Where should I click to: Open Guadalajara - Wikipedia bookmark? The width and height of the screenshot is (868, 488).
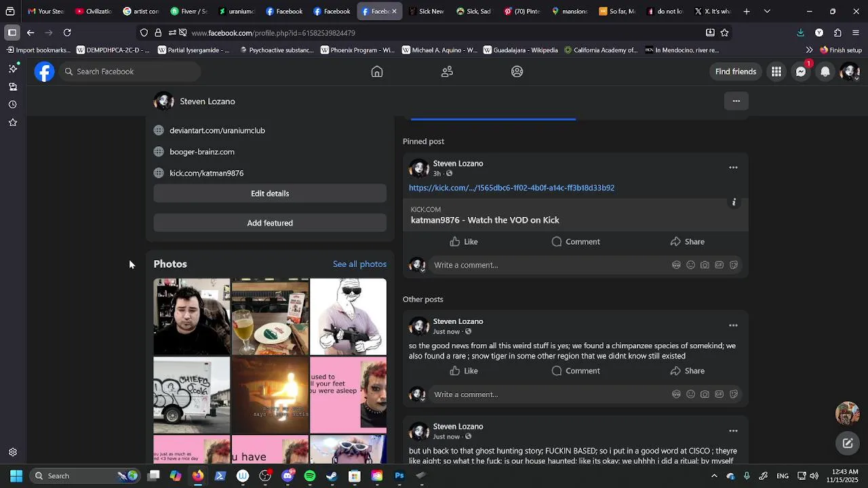520,50
